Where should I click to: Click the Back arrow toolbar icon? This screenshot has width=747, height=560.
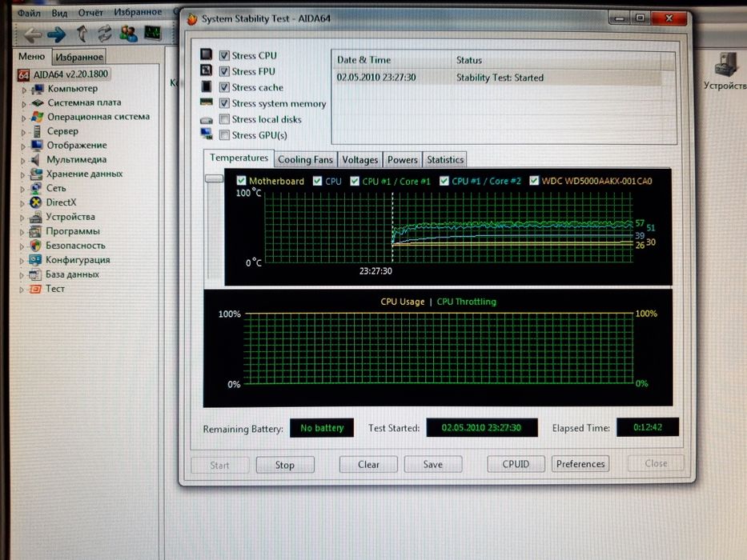pyautogui.click(x=33, y=34)
